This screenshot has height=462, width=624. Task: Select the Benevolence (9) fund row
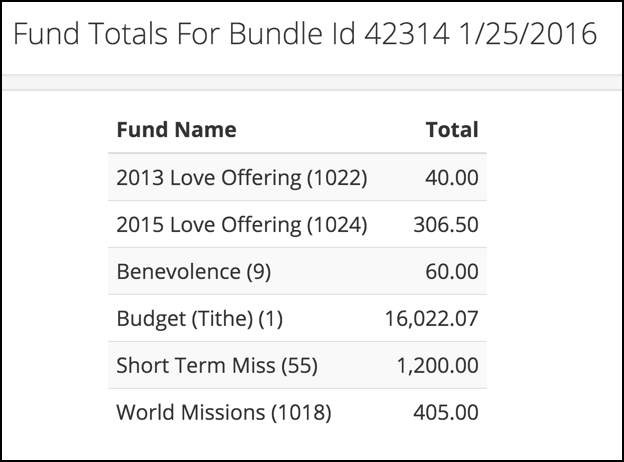(297, 271)
